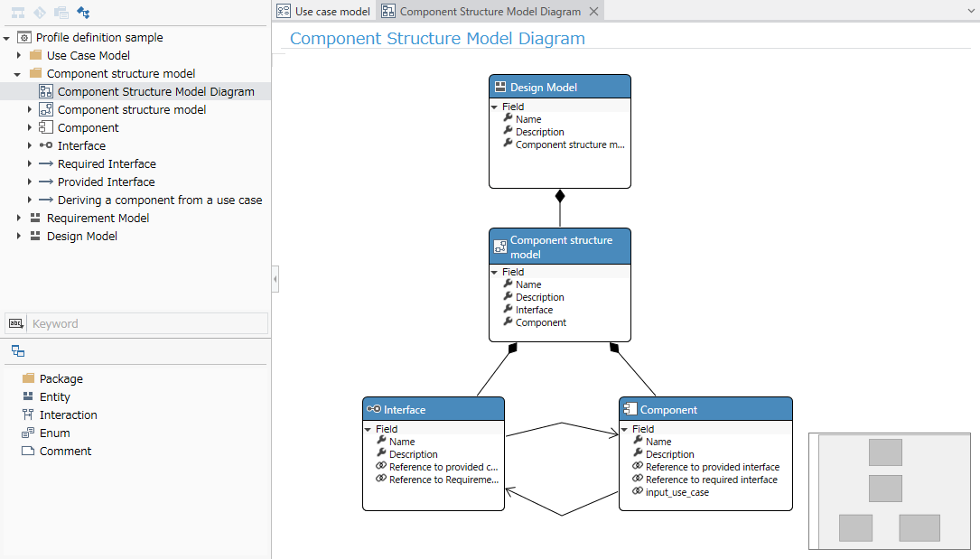
Task: Click the Interface node header icon
Action: coord(374,409)
